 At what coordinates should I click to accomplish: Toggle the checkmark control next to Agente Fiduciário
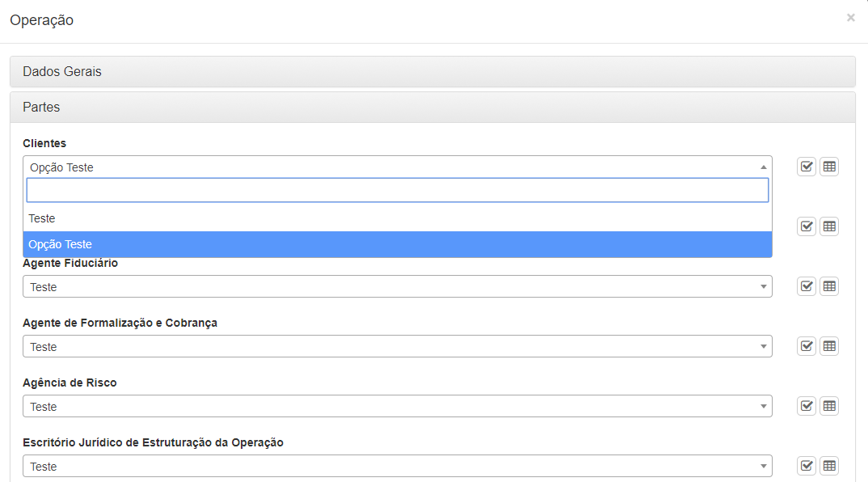click(x=806, y=285)
